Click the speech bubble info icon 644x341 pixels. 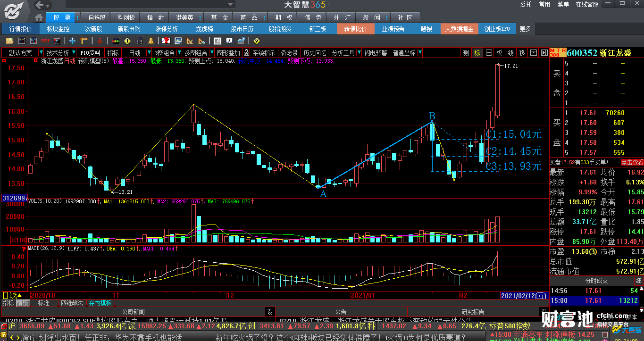pos(229,41)
